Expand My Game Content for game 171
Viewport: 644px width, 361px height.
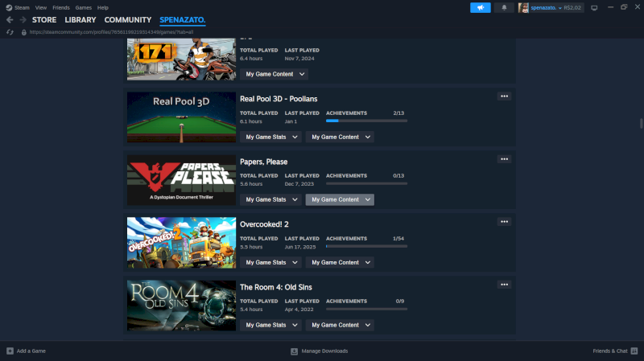[274, 74]
